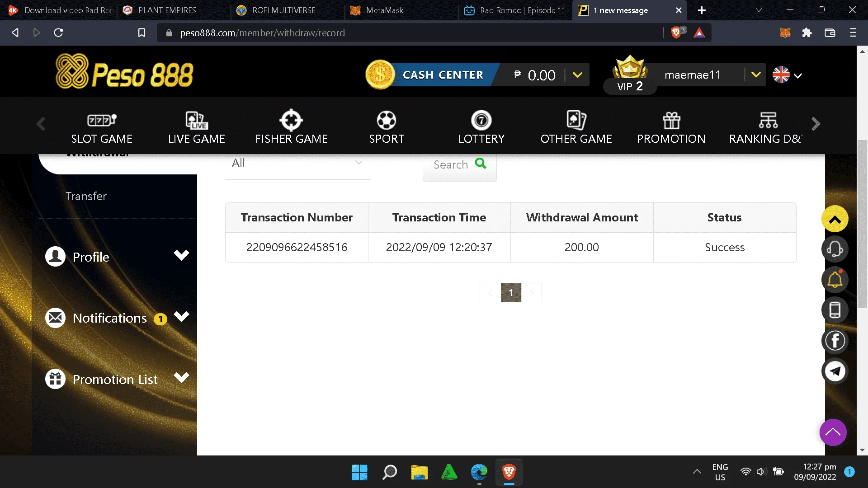The height and width of the screenshot is (488, 868).
Task: Open Windows taskbar search
Action: 389,472
